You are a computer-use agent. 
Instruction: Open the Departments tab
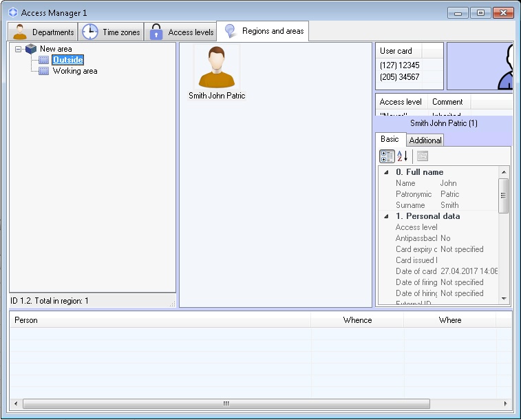click(43, 32)
